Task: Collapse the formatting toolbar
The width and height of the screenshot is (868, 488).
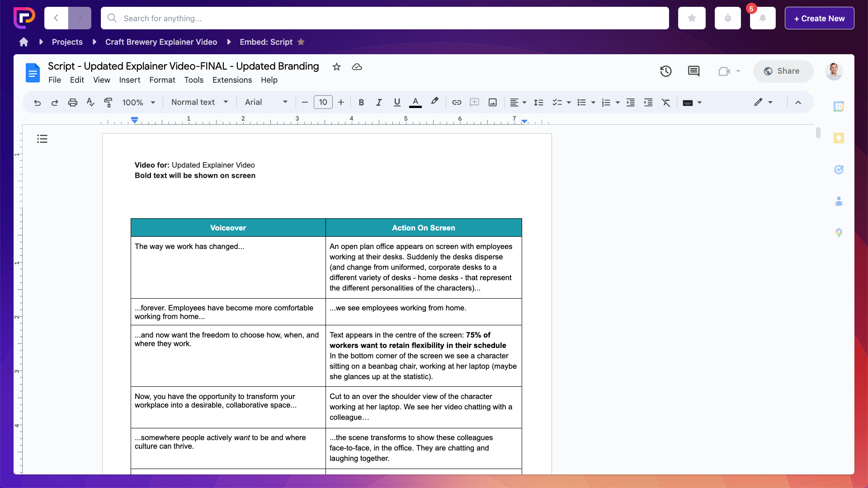Action: (798, 103)
